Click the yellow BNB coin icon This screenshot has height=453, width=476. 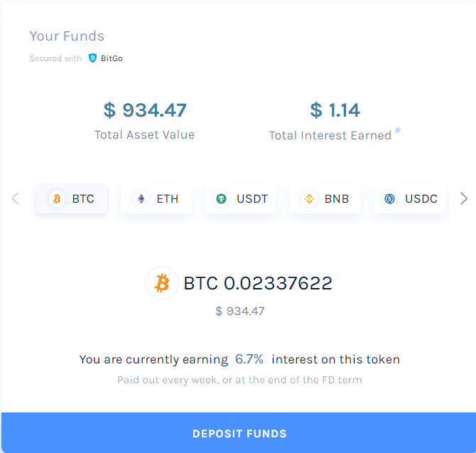pos(309,198)
